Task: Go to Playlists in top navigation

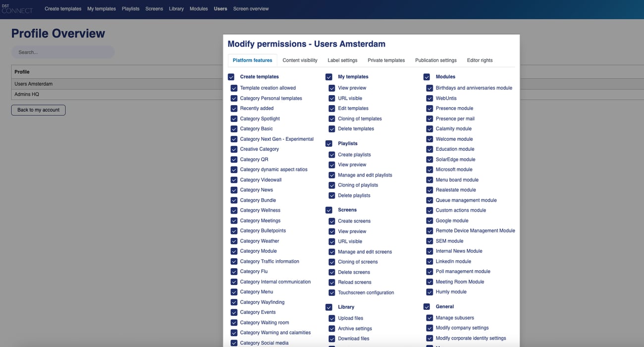Action: pyautogui.click(x=131, y=9)
